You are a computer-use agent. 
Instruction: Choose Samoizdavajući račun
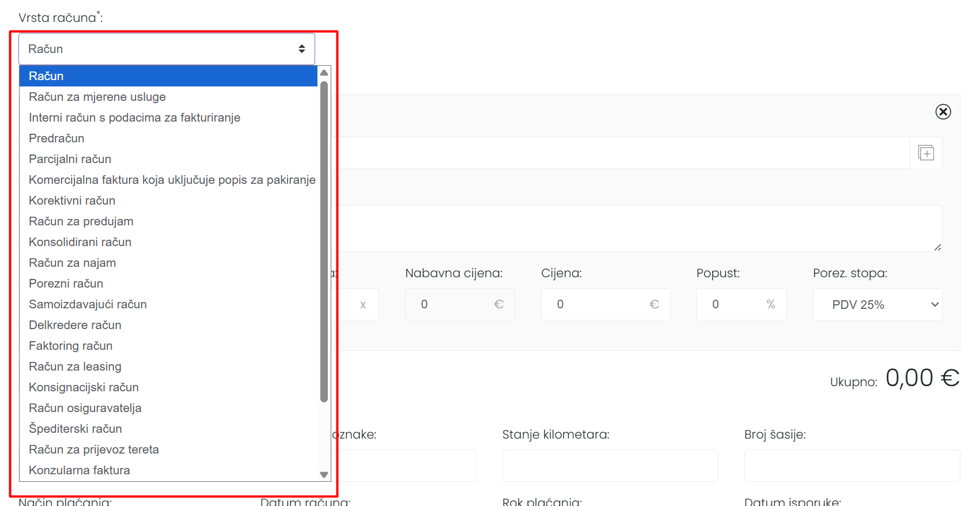click(x=168, y=304)
